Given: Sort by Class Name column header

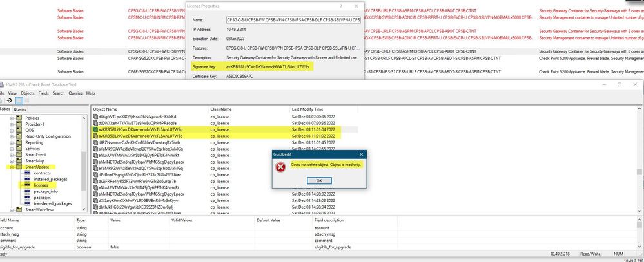Looking at the screenshot, I should point(249,109).
